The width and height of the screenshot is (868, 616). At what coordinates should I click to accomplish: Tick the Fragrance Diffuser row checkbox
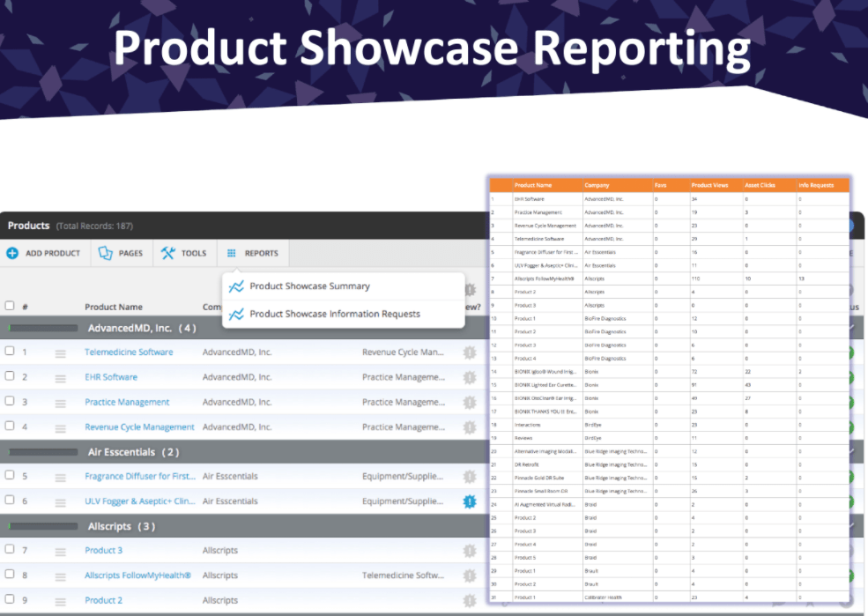point(10,475)
